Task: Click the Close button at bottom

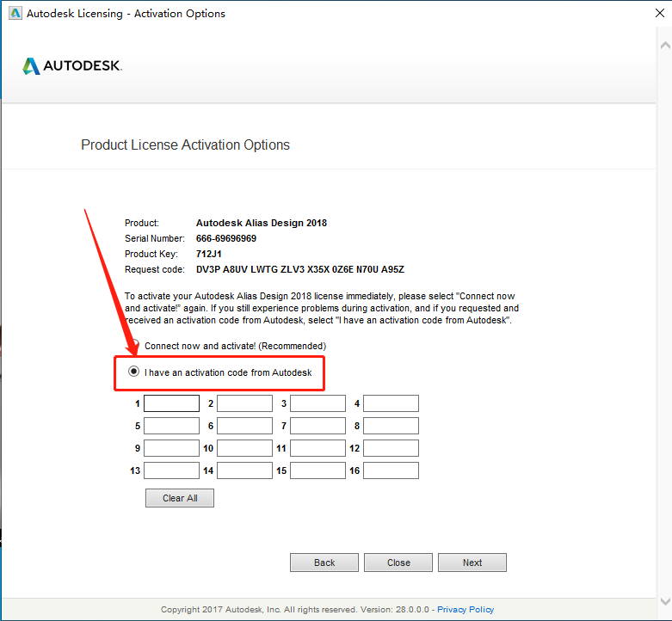Action: click(398, 563)
